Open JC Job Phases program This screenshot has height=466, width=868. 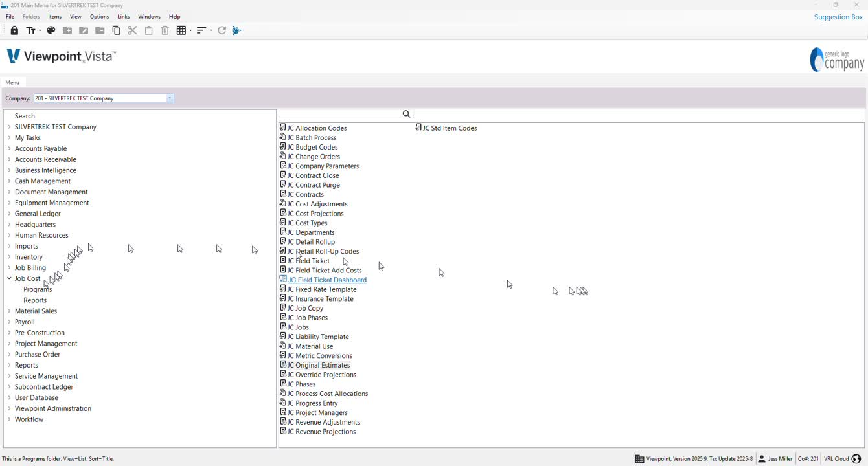[x=308, y=318]
